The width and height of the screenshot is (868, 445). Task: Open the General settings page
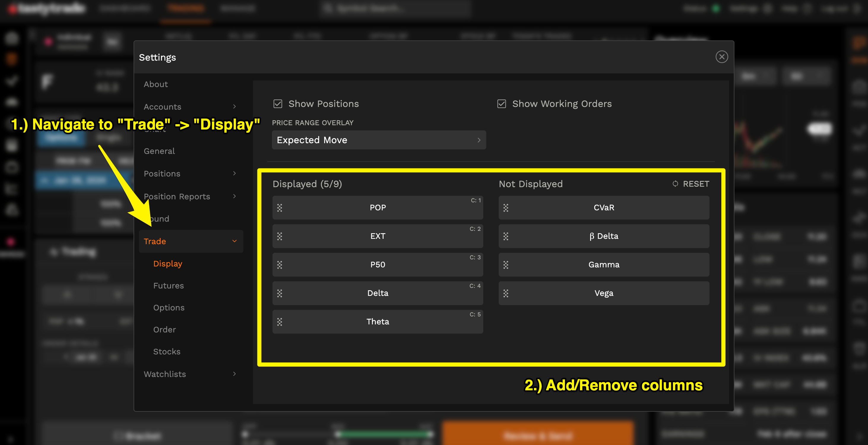pos(159,151)
